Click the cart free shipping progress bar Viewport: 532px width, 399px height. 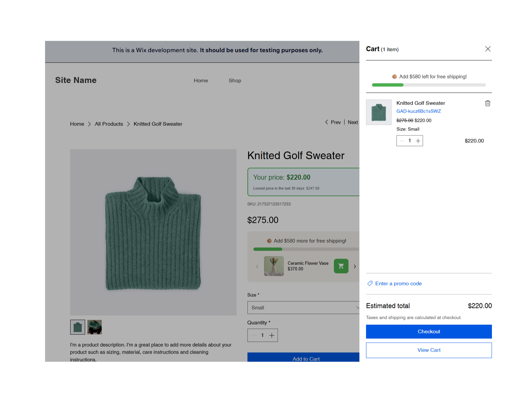pyautogui.click(x=429, y=85)
